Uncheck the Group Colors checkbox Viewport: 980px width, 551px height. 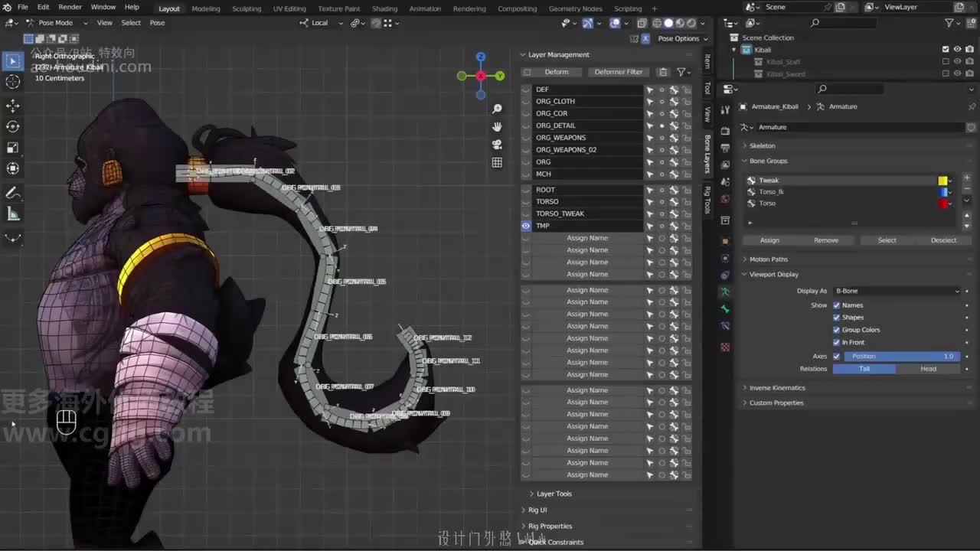point(836,330)
